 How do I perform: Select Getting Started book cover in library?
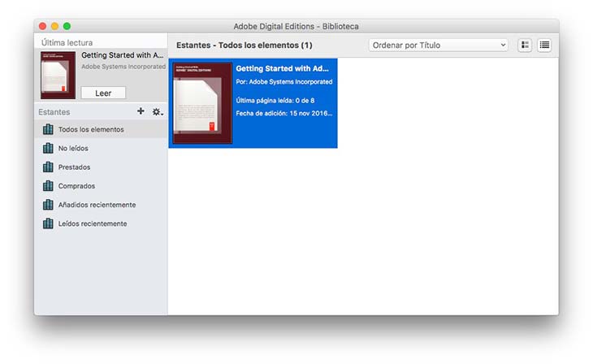202,103
